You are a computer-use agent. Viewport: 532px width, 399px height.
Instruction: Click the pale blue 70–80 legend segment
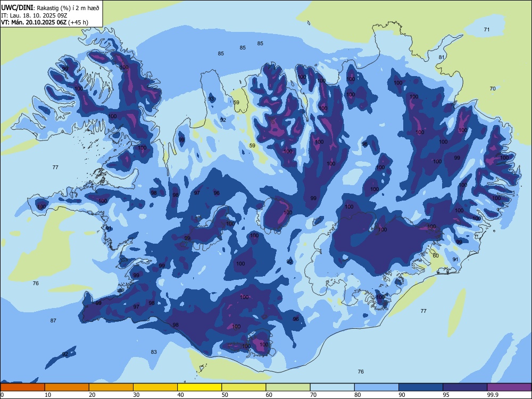pos(332,387)
